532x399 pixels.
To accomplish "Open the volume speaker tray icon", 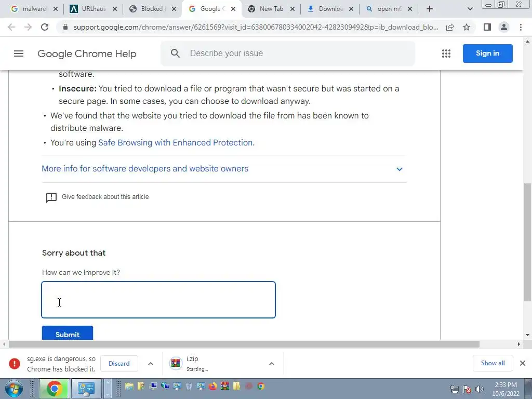I will (x=480, y=389).
